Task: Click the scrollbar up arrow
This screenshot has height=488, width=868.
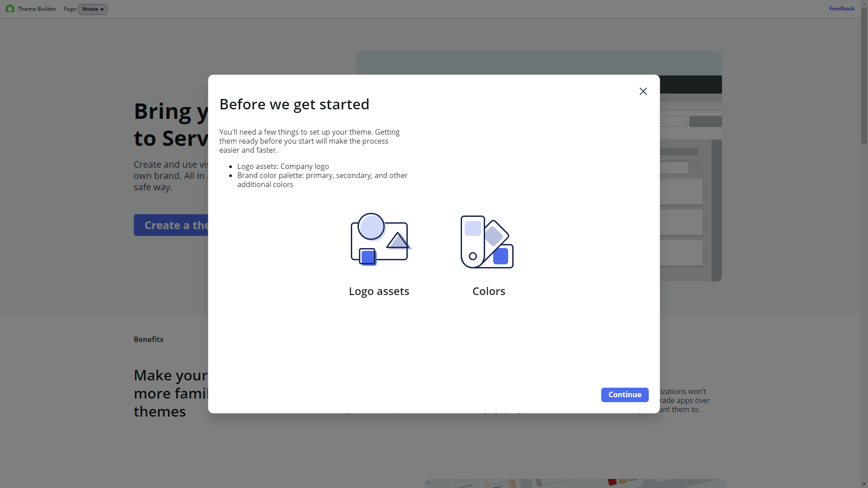Action: 864,4
